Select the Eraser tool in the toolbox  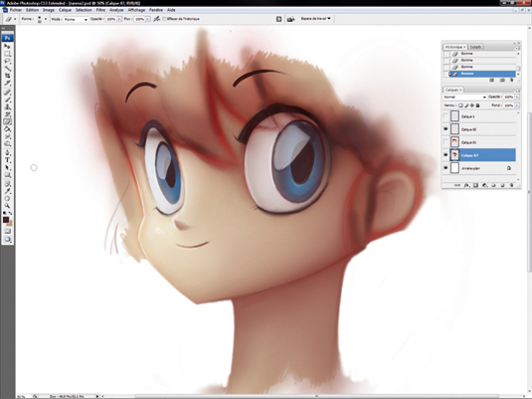[7, 121]
